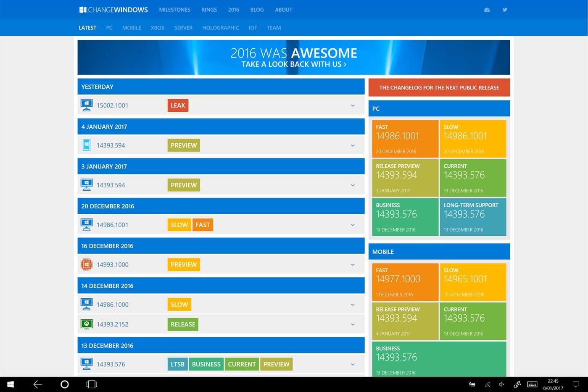588x392 pixels.
Task: Expand the 14986.1001 build row
Action: (x=353, y=225)
